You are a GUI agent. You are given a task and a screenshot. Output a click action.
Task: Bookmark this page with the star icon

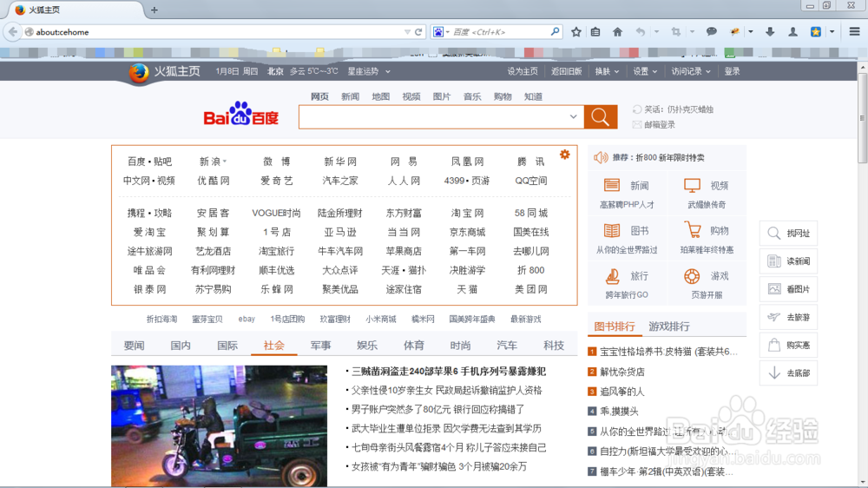click(575, 32)
